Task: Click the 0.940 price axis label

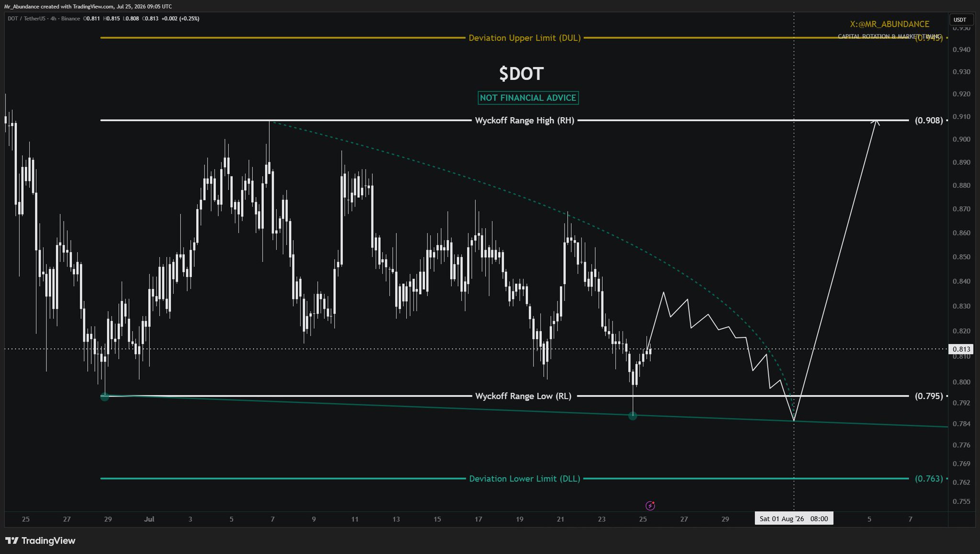Action: (x=961, y=50)
